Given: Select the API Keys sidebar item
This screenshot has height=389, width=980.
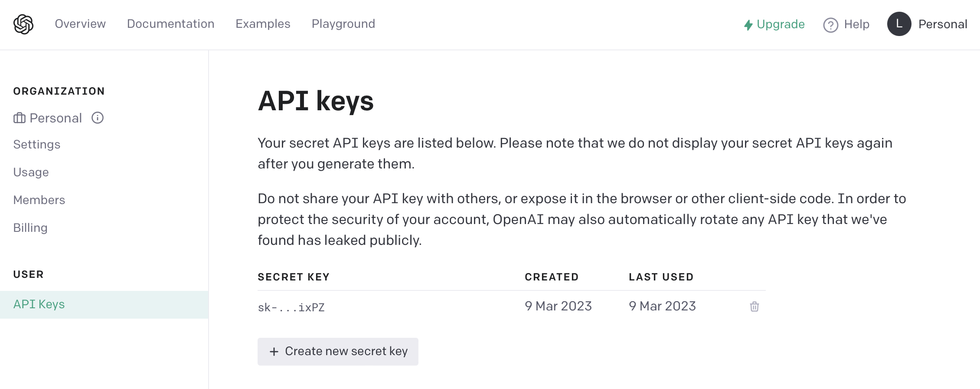Looking at the screenshot, I should [104, 304].
